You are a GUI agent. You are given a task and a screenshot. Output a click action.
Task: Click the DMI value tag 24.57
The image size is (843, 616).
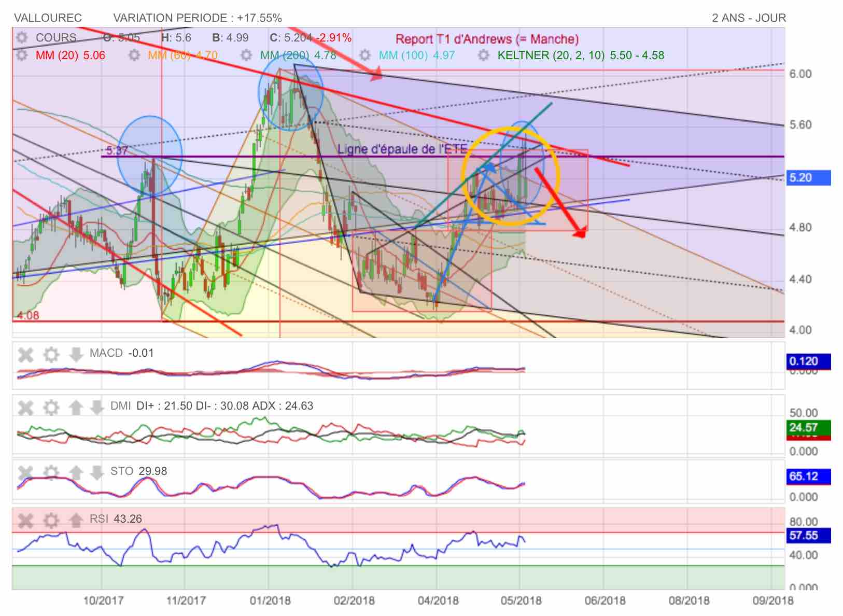pos(808,428)
